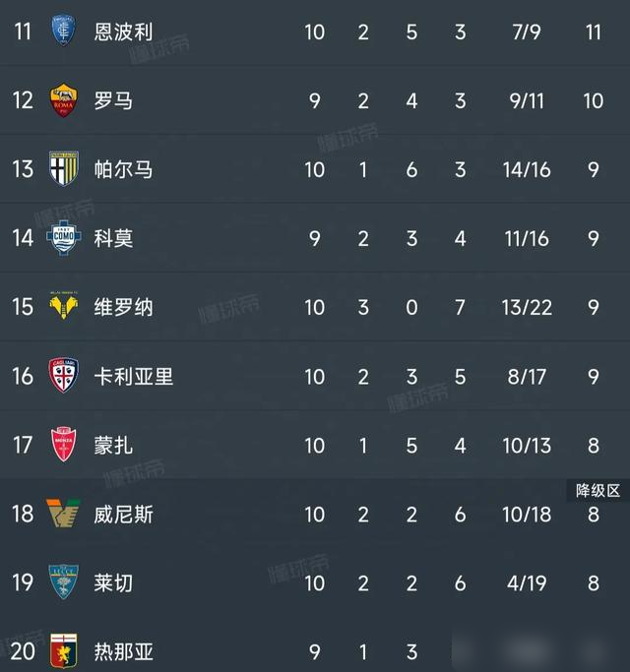Select the Parma yellow-blue crest logo
The height and width of the screenshot is (672, 630).
click(65, 169)
